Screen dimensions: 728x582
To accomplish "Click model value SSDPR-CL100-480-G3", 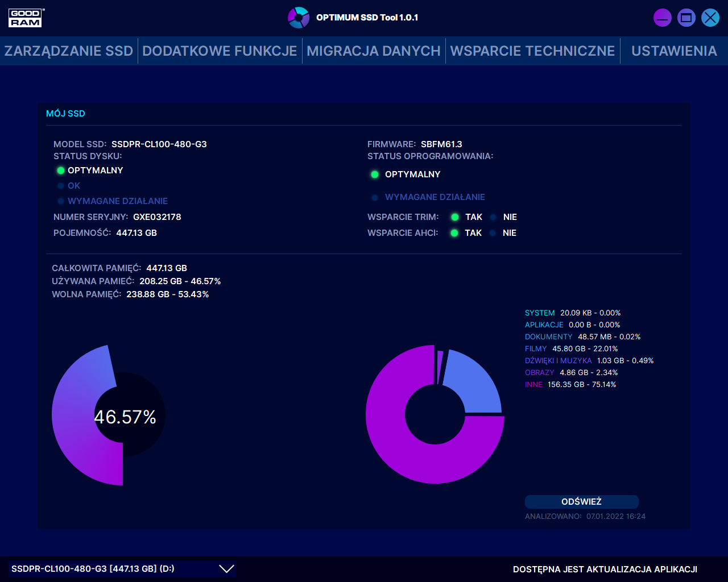I will click(x=159, y=144).
